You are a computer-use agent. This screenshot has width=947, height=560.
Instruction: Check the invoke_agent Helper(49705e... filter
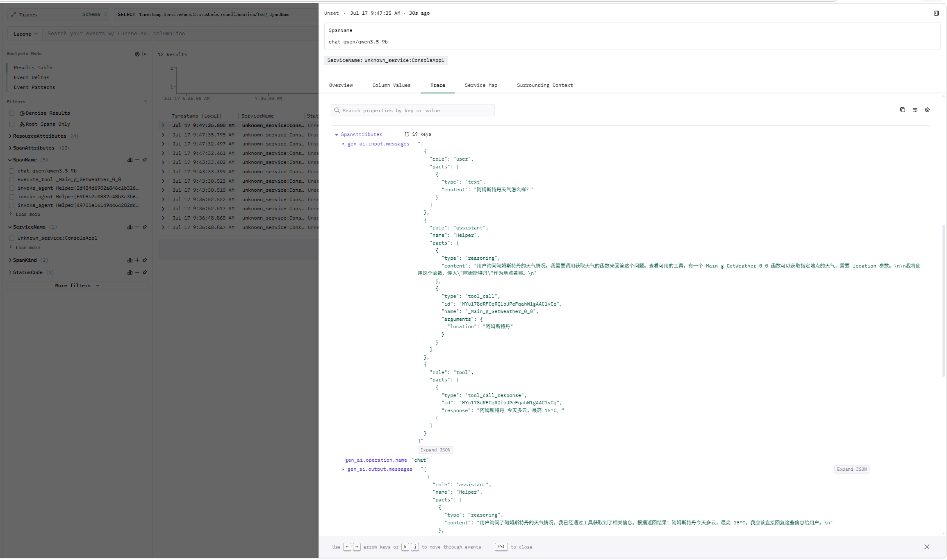(x=11, y=205)
